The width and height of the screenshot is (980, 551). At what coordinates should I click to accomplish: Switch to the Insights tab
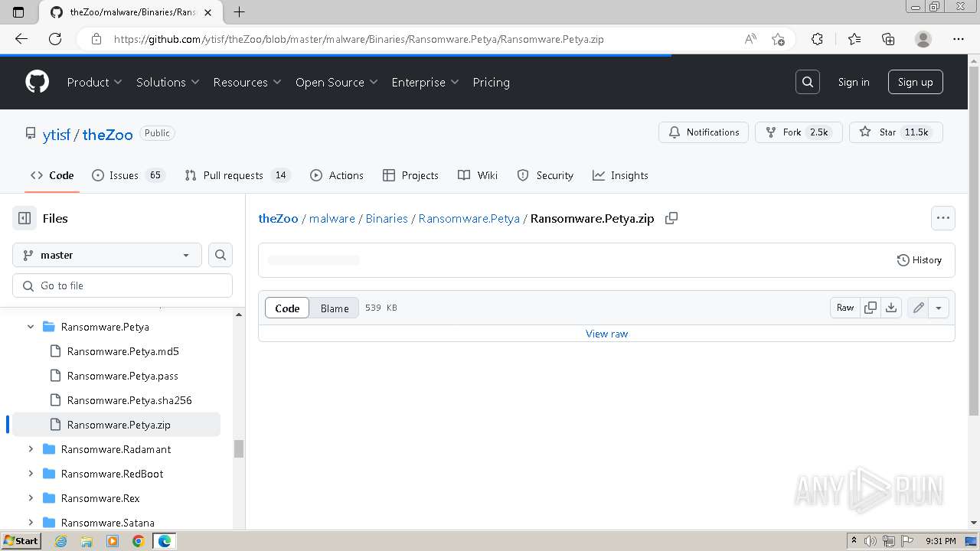coord(620,175)
